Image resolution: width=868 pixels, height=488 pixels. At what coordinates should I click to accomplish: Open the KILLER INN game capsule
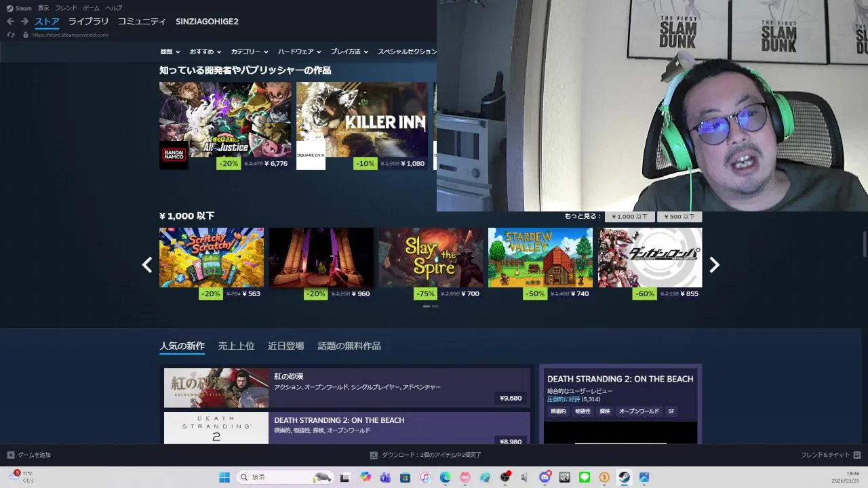(x=362, y=119)
